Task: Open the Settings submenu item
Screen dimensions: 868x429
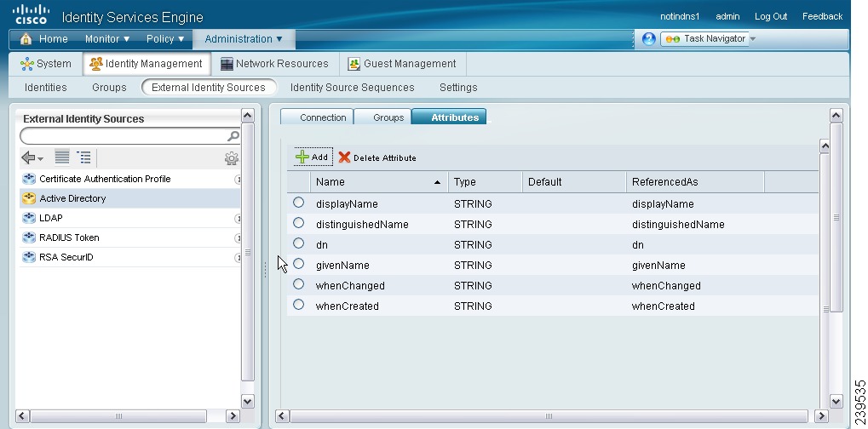Action: (458, 88)
